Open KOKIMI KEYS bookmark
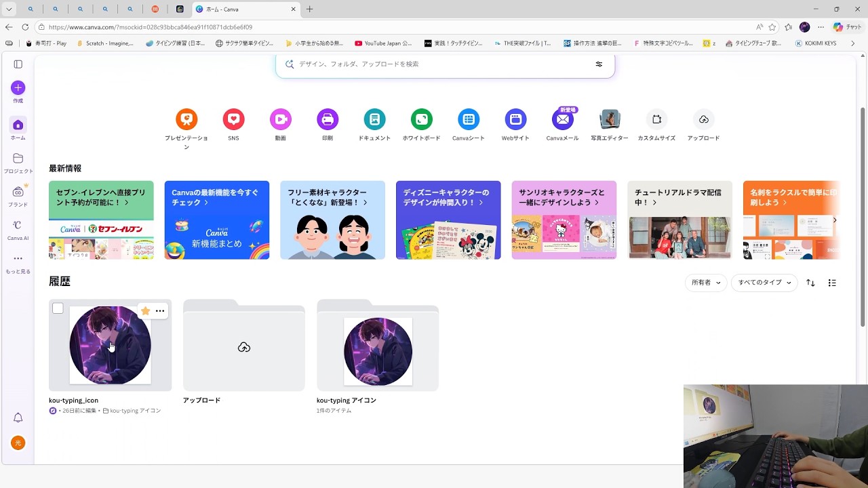868x488 pixels. [816, 43]
